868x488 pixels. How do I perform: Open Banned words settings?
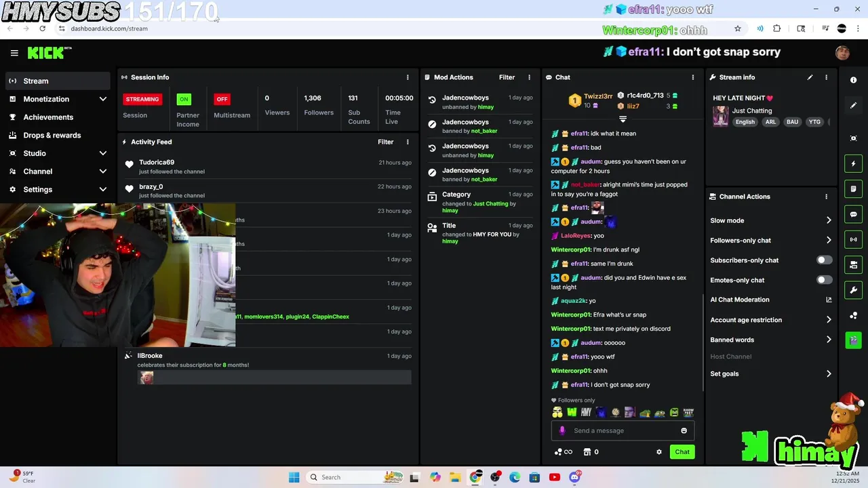tap(770, 340)
